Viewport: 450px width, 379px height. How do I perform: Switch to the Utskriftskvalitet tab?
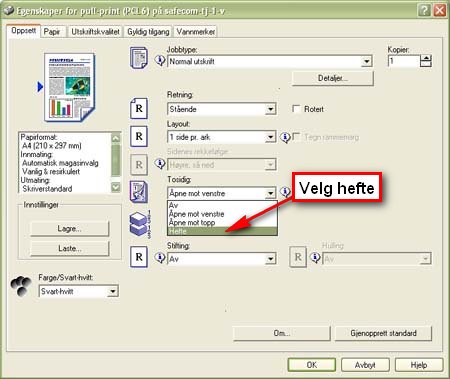(x=95, y=32)
